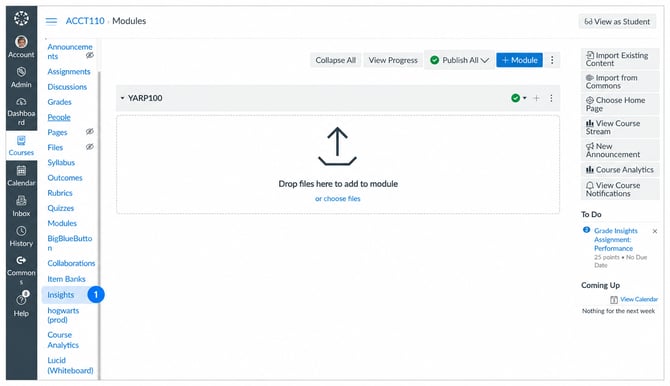Click the Course Analytics sidebar button
This screenshot has width=670, height=386.
coord(620,170)
